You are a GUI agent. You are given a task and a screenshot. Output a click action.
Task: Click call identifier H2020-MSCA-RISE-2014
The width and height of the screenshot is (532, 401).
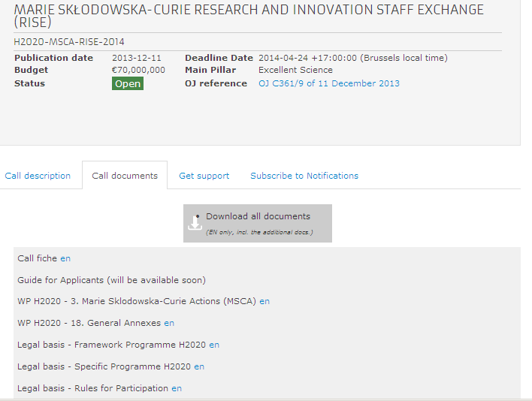[x=69, y=42]
